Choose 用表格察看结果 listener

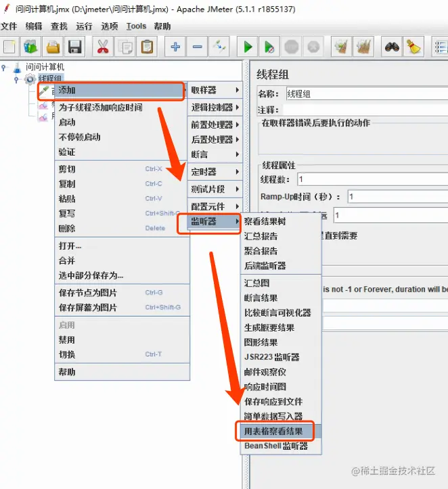click(x=281, y=432)
